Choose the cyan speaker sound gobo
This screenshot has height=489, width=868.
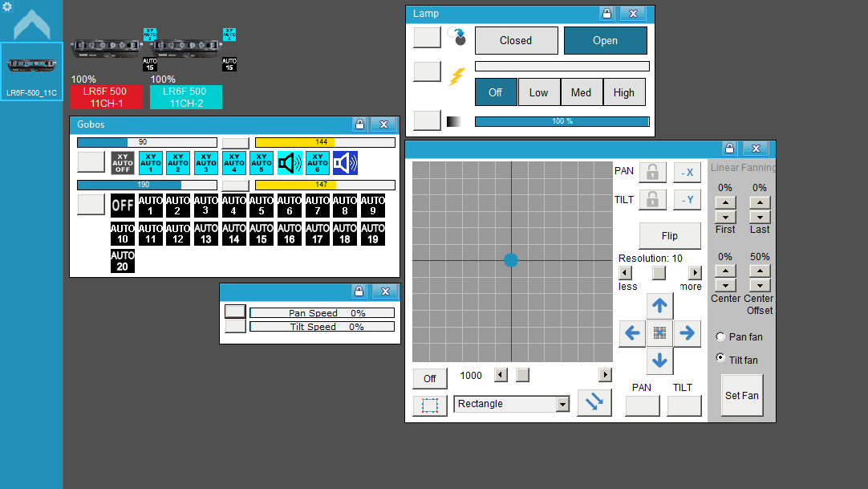pos(290,163)
